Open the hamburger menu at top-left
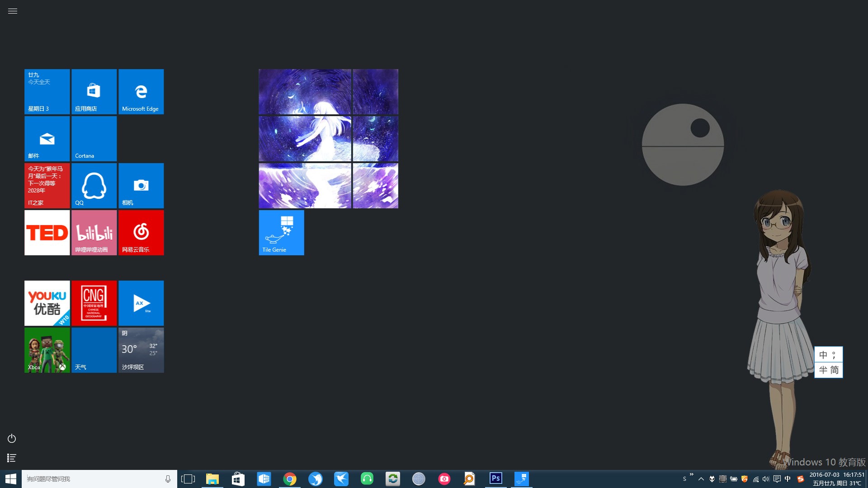868x488 pixels. 13,11
